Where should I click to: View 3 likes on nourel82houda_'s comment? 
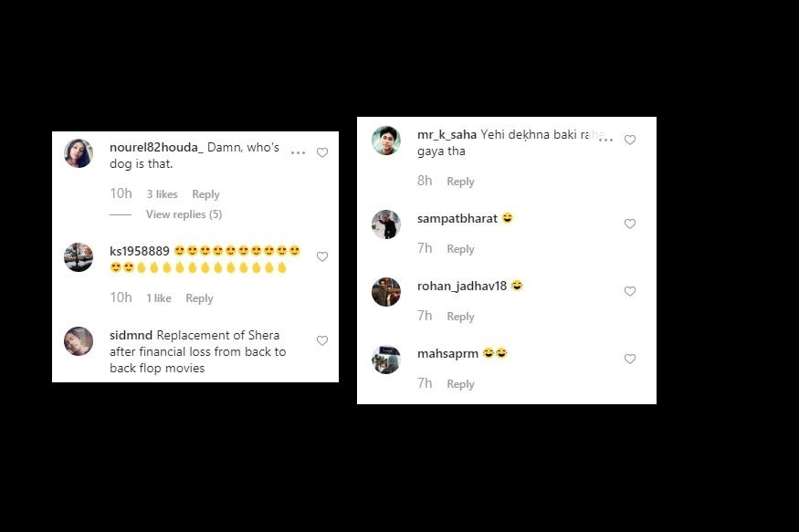162,194
